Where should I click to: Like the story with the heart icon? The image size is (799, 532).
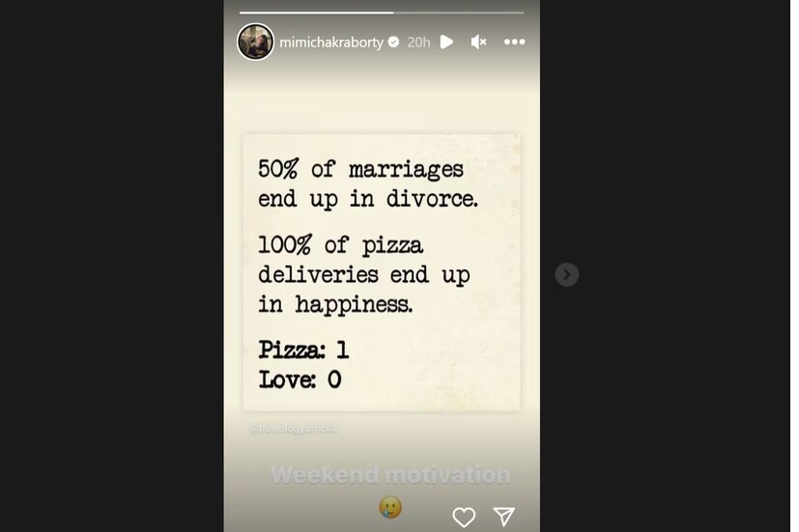coord(464,517)
